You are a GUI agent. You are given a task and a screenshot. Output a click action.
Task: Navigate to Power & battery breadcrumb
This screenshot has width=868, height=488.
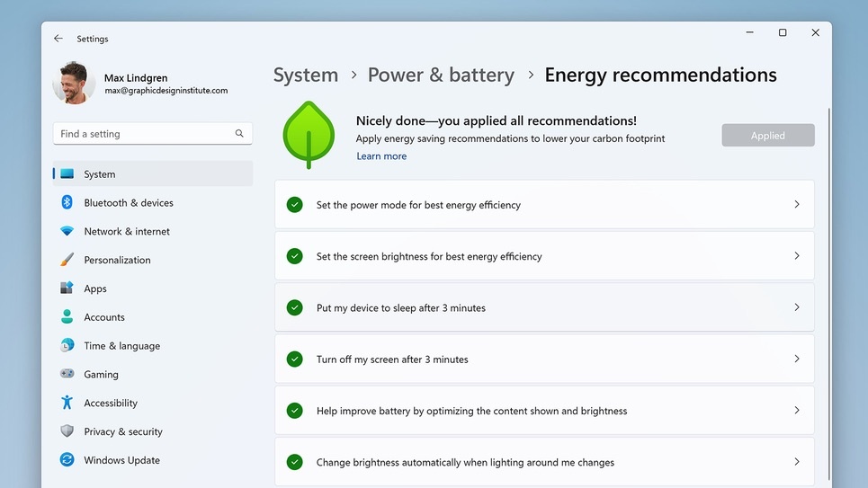point(442,75)
